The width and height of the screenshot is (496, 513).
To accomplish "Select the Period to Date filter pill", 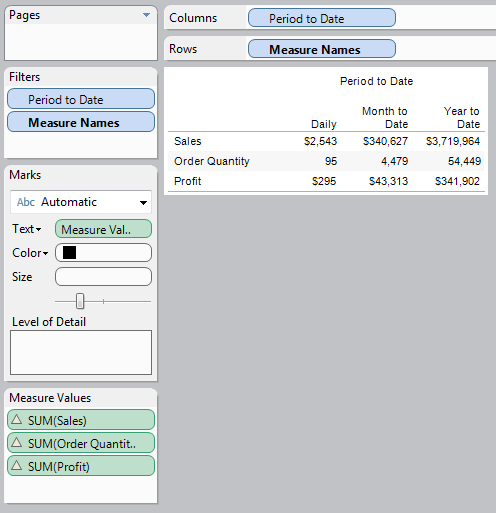I will click(x=81, y=99).
